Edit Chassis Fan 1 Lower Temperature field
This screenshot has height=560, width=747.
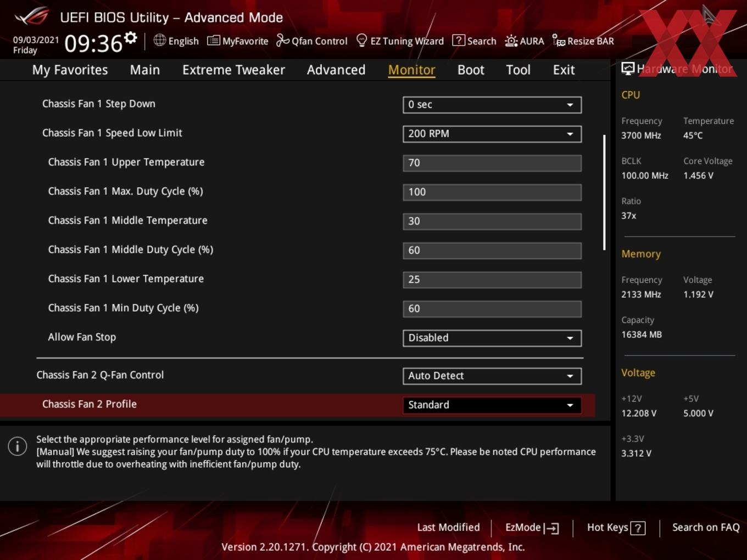click(x=492, y=279)
